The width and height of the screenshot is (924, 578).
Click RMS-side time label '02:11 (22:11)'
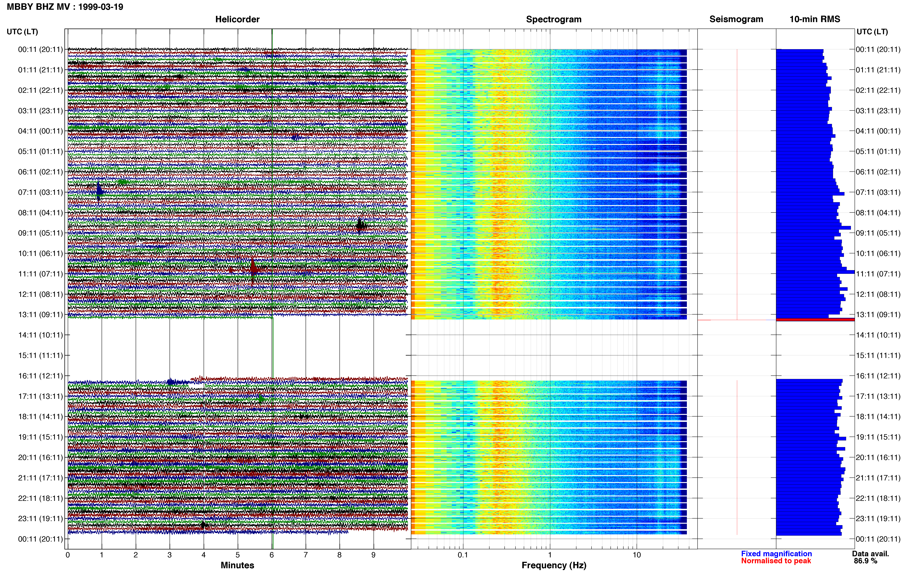[878, 90]
